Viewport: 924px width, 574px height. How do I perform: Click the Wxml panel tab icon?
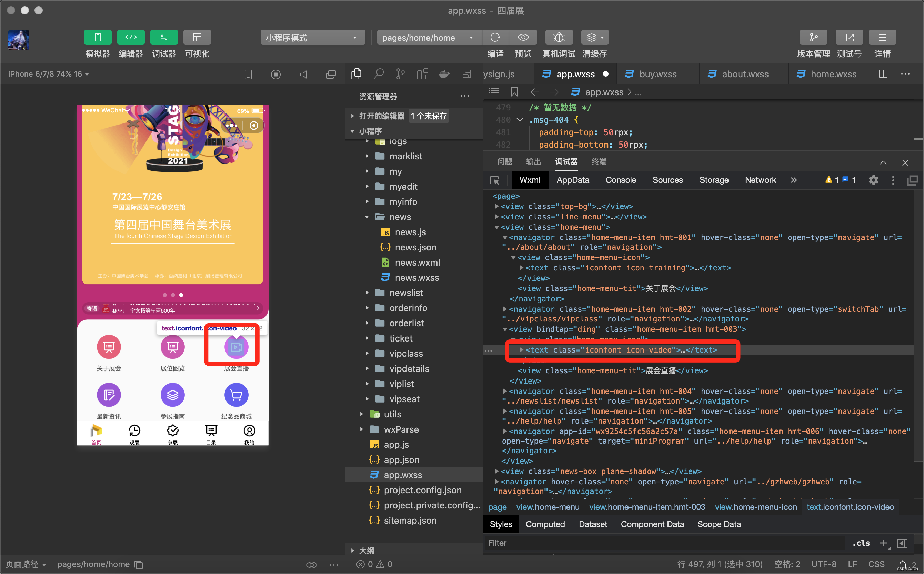click(530, 180)
